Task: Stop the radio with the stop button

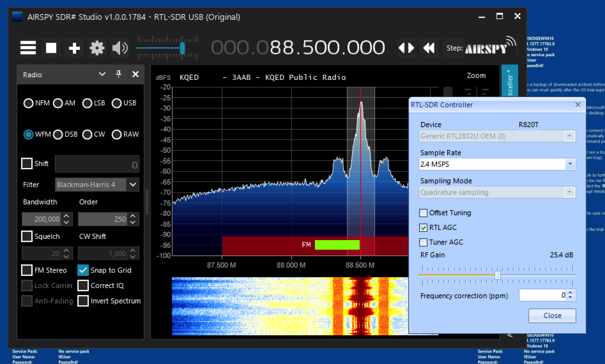Action: 51,48
